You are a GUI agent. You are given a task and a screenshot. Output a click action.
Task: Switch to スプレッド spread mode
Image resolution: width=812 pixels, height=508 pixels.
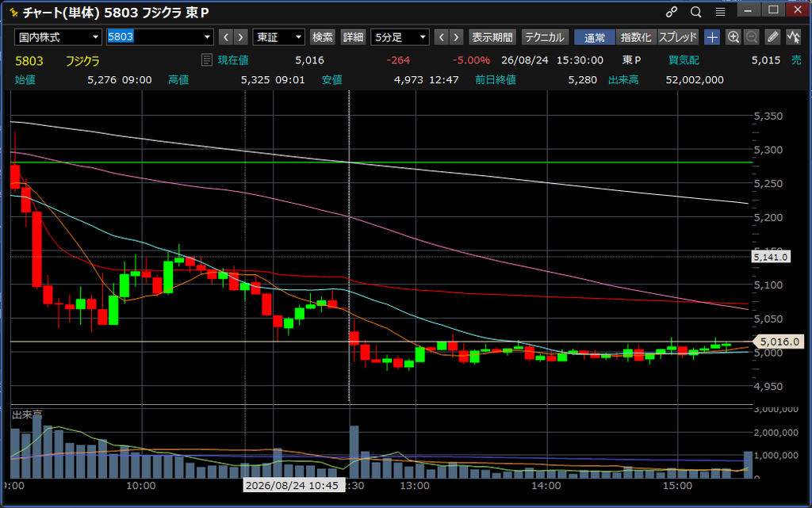click(x=678, y=37)
